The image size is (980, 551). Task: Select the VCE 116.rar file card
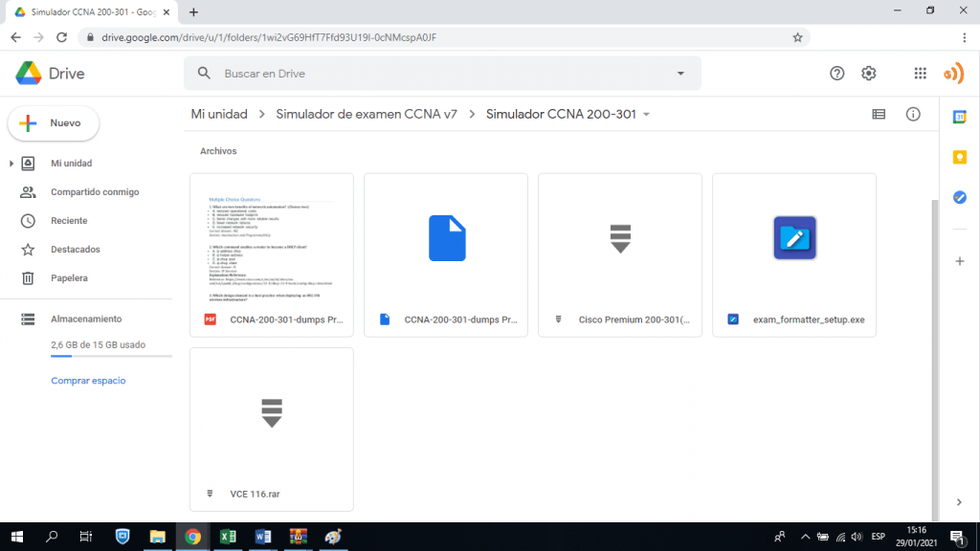pos(272,430)
